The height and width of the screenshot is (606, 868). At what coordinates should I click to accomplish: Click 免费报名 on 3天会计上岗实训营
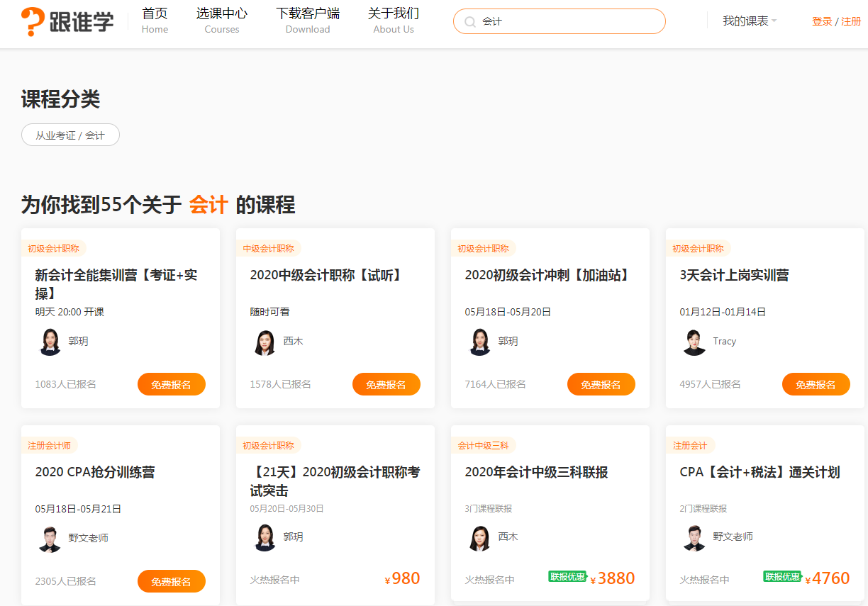click(x=816, y=383)
